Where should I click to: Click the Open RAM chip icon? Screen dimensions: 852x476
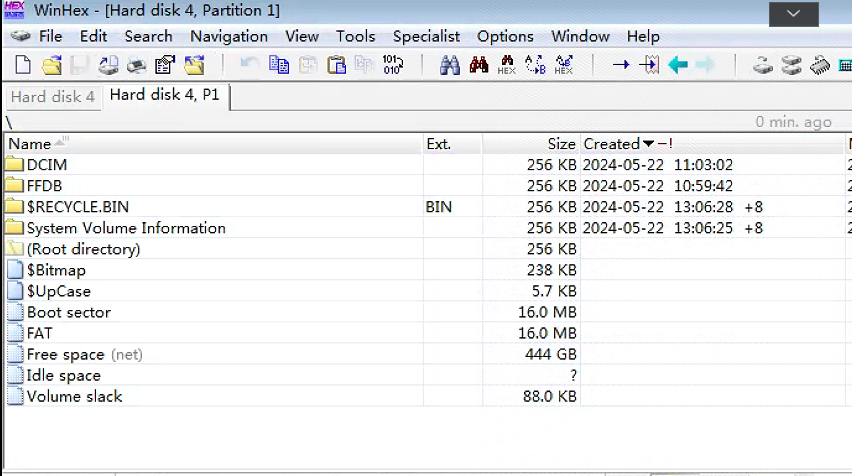(819, 65)
